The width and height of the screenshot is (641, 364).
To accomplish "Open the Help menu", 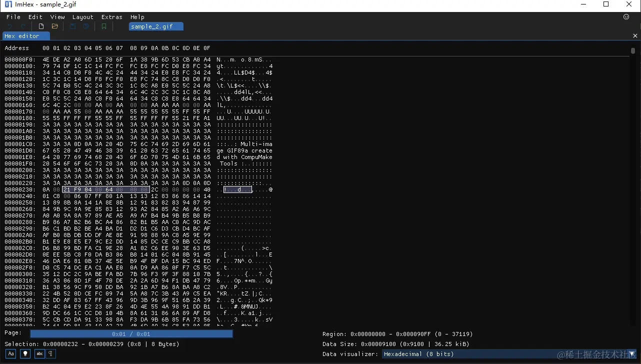I will [137, 17].
